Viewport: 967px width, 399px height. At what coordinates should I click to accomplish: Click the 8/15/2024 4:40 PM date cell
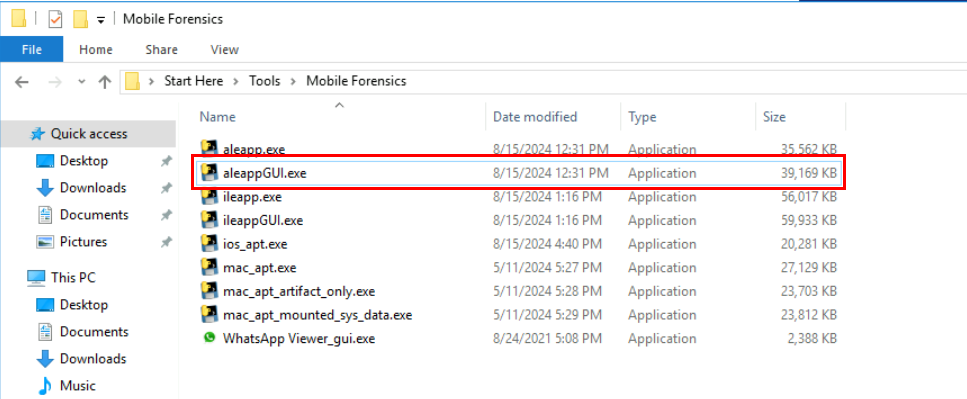pos(547,244)
